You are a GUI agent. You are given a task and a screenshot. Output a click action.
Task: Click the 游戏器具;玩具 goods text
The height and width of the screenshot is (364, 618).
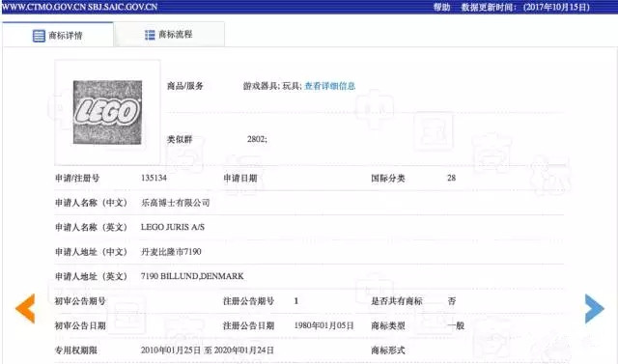pyautogui.click(x=272, y=86)
